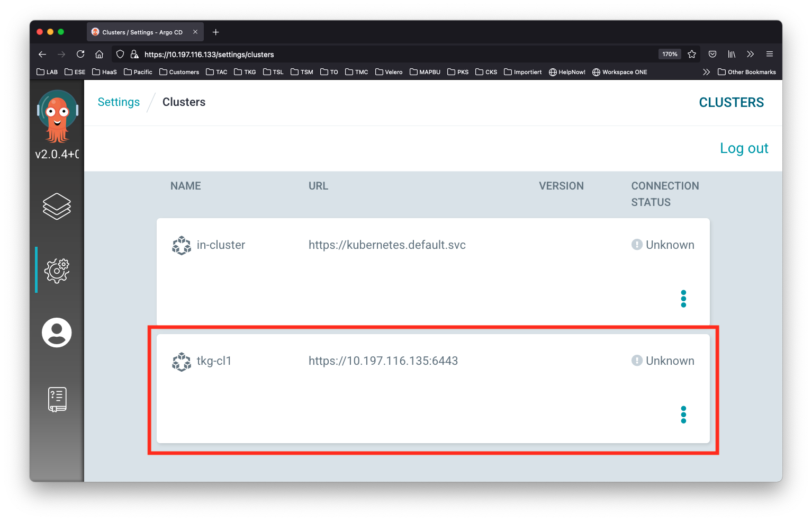812x521 pixels.
Task: Go back via the Settings breadcrumb link
Action: [x=118, y=102]
